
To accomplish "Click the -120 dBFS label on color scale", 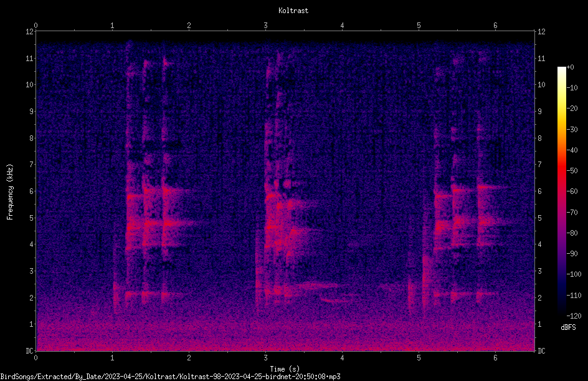I will pyautogui.click(x=574, y=316).
